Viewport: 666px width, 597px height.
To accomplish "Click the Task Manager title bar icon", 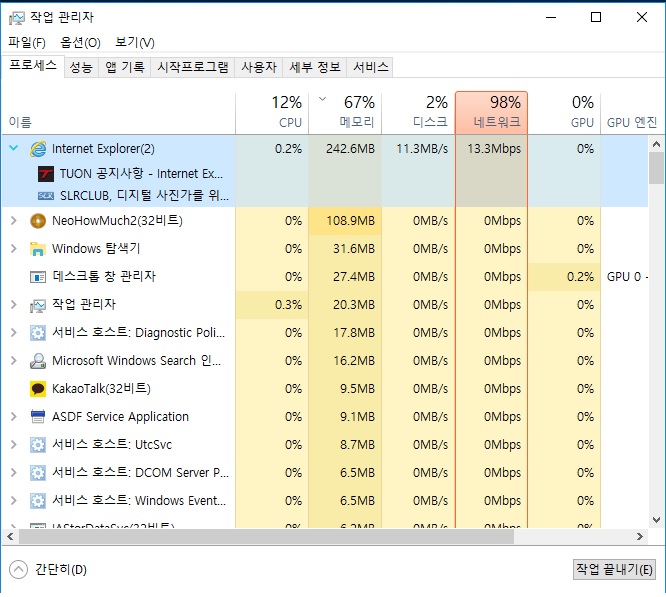I will 17,18.
